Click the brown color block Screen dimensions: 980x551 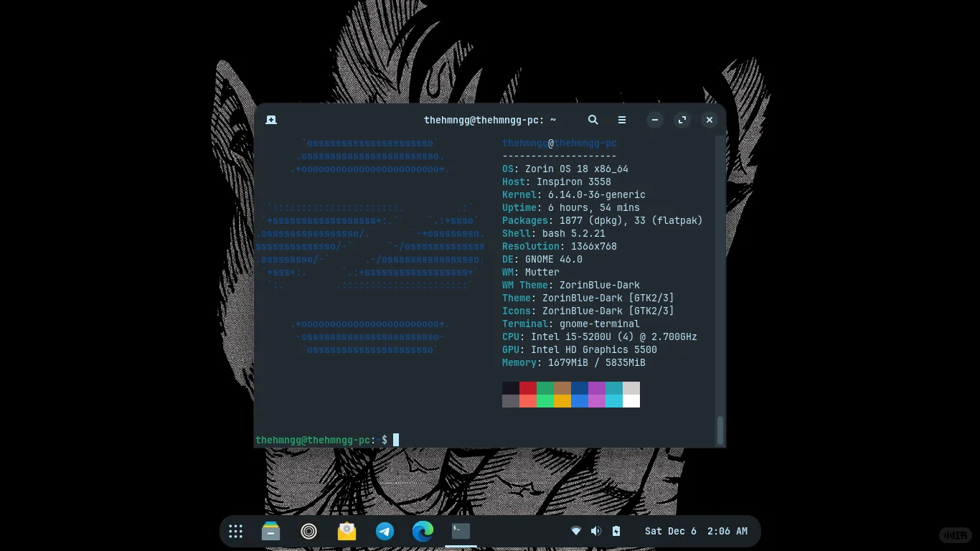coord(562,388)
